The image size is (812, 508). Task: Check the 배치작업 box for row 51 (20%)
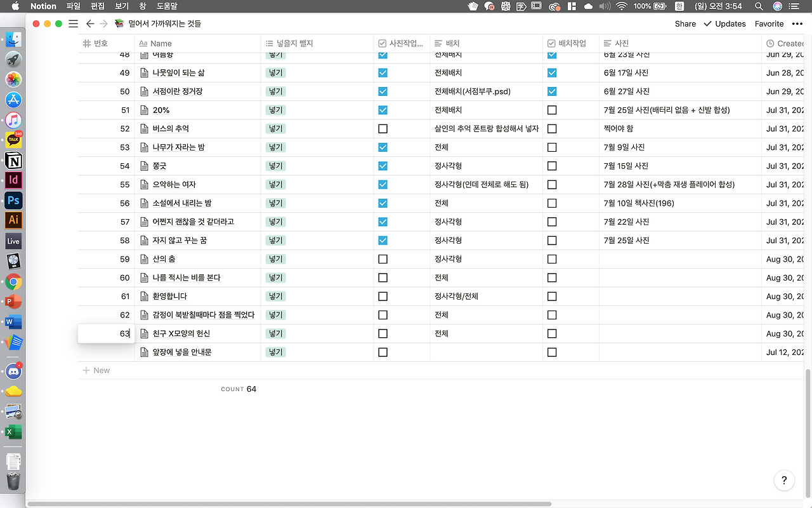click(x=551, y=110)
